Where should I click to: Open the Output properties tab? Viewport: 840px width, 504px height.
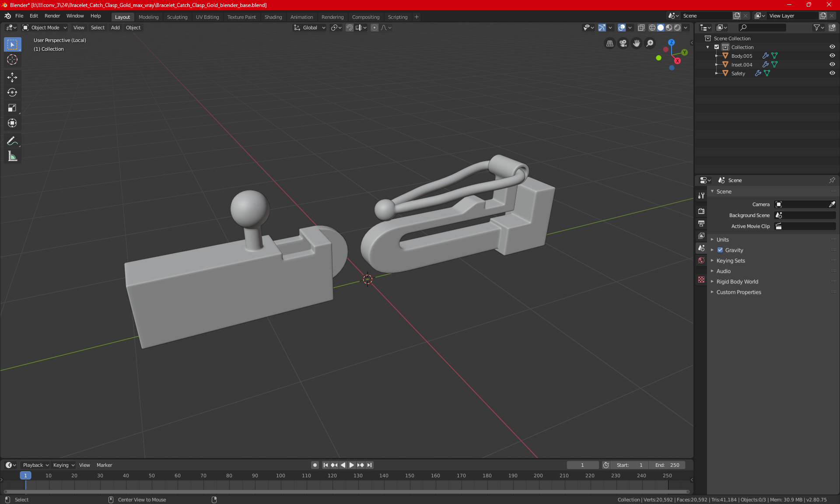coord(701,224)
